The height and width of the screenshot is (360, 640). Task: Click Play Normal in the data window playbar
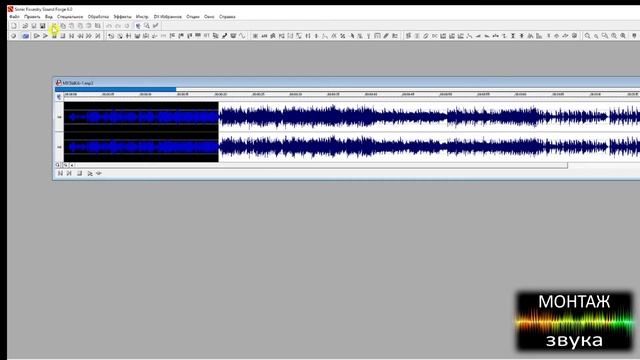90,173
